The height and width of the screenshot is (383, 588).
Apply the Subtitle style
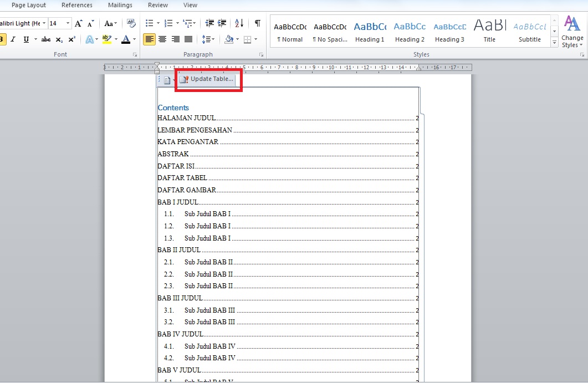tap(529, 32)
